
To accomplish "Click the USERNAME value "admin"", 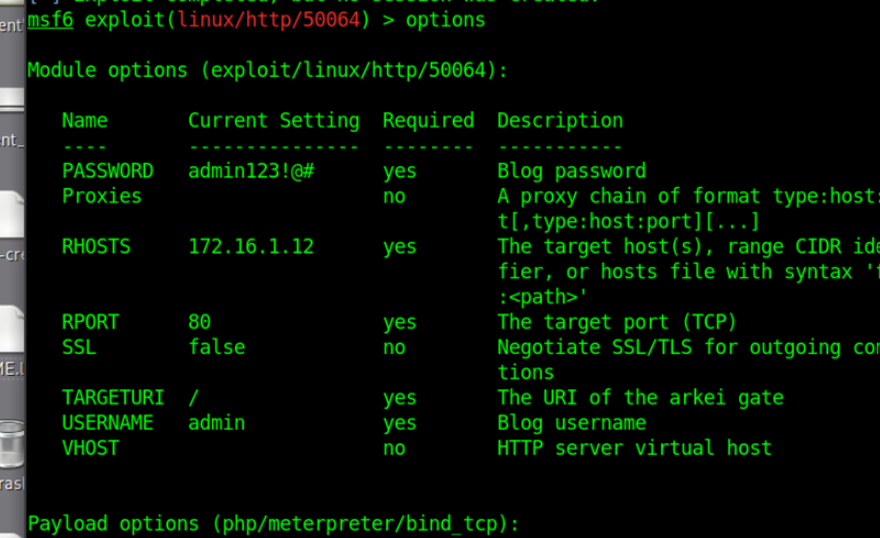I will [216, 423].
